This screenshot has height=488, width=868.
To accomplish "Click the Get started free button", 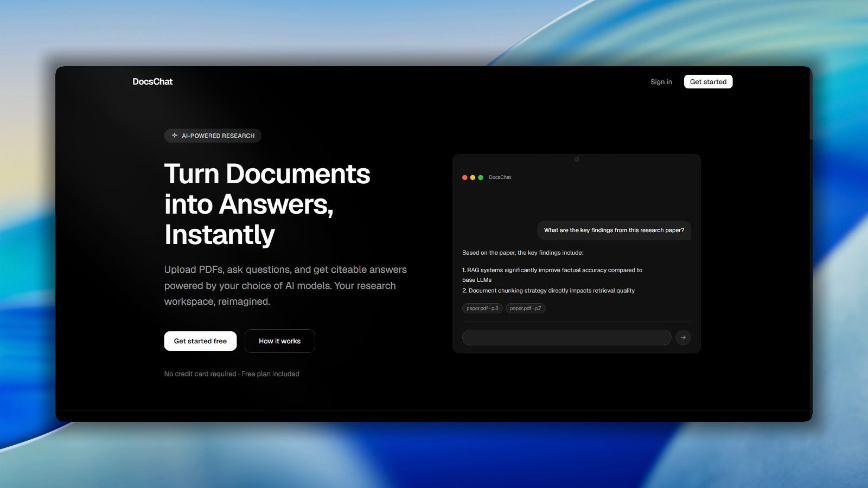I will coord(200,341).
